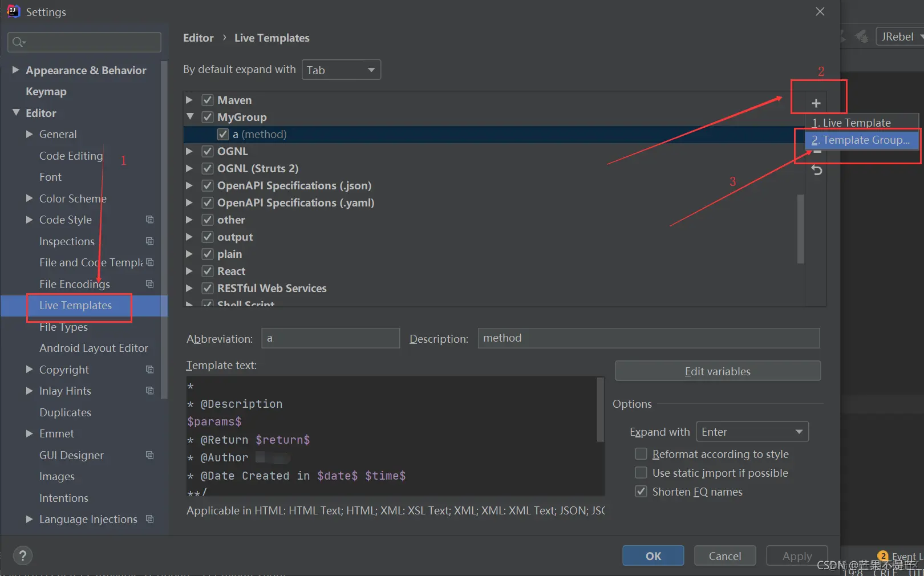Expand the Maven group arrow
Image resolution: width=924 pixels, height=576 pixels.
pos(189,100)
